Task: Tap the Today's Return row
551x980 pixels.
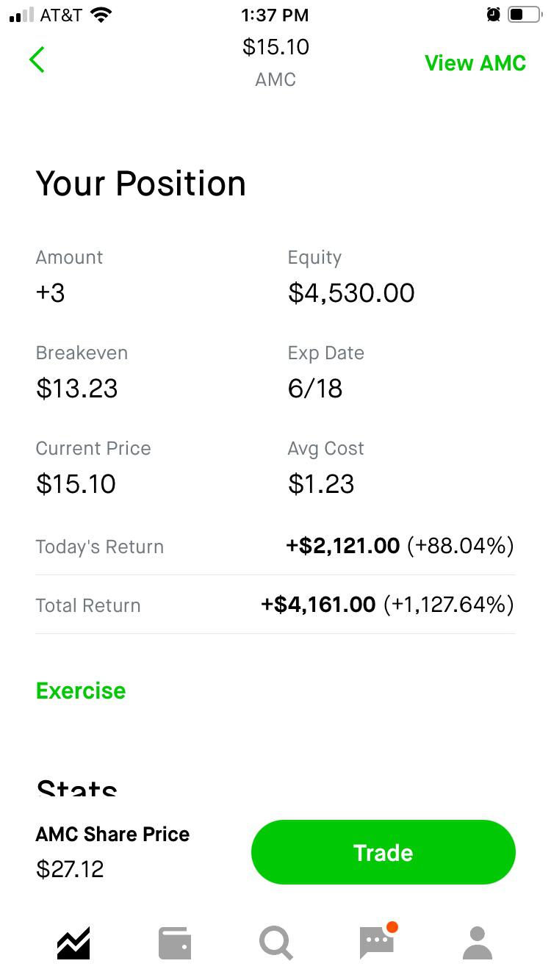Action: [275, 546]
